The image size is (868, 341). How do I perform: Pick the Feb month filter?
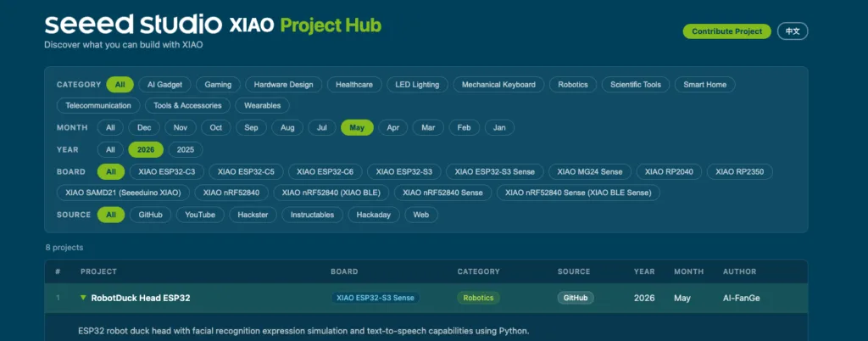click(x=464, y=128)
